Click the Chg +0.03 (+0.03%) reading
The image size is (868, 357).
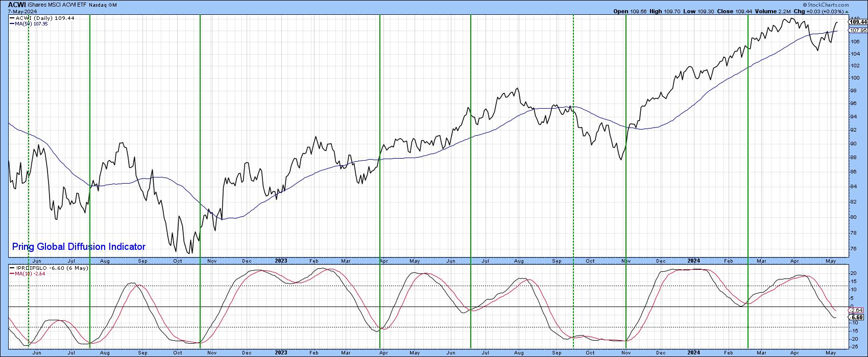click(820, 10)
